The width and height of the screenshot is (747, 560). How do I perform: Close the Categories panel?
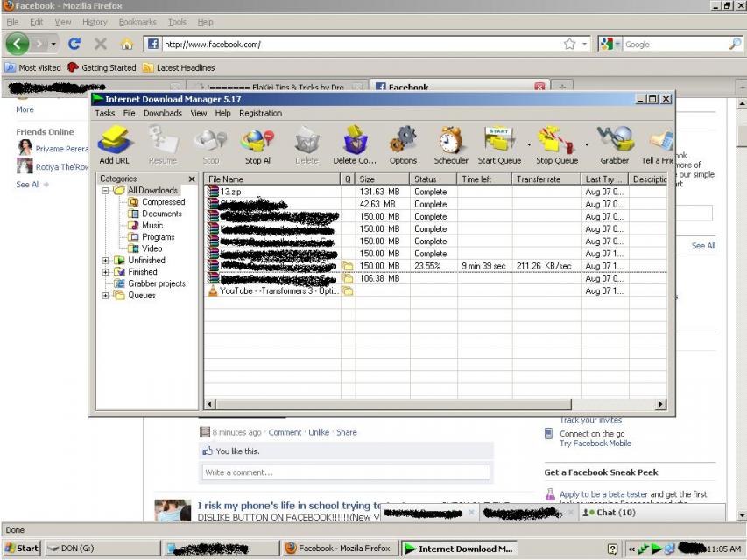(192, 179)
